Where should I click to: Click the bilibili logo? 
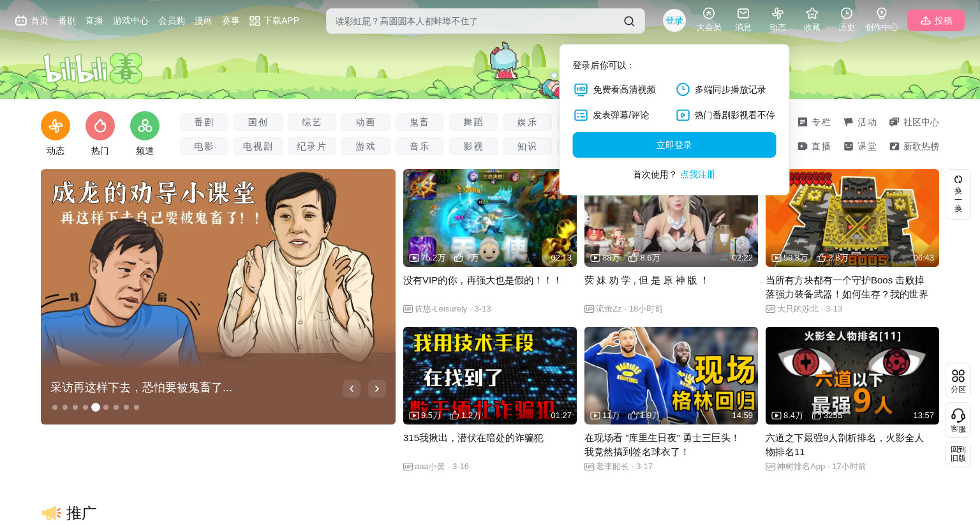93,68
